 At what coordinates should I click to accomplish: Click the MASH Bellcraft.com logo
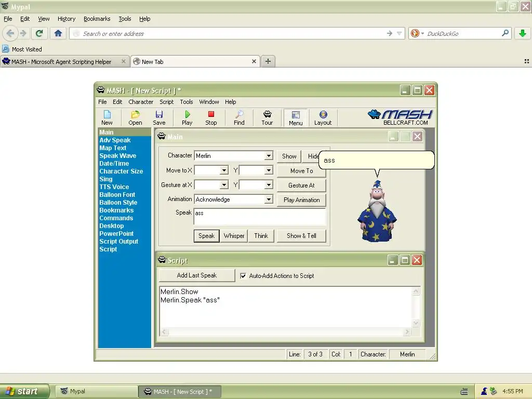(400, 117)
